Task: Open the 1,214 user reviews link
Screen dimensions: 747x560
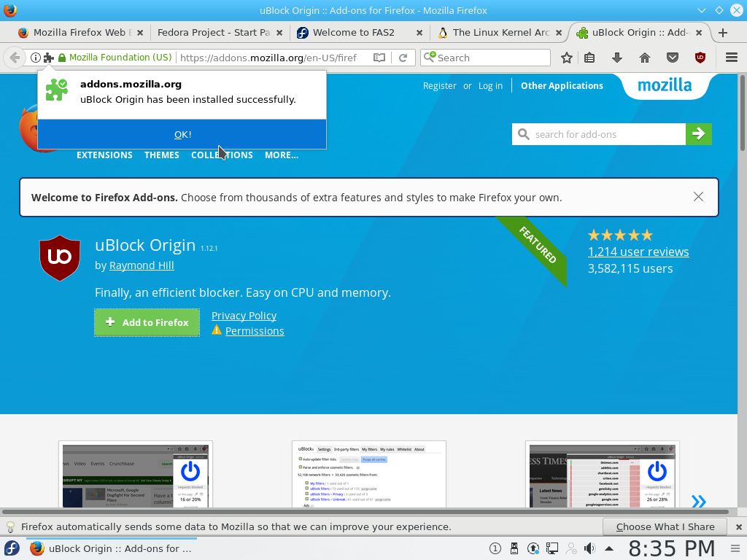Action: click(638, 252)
